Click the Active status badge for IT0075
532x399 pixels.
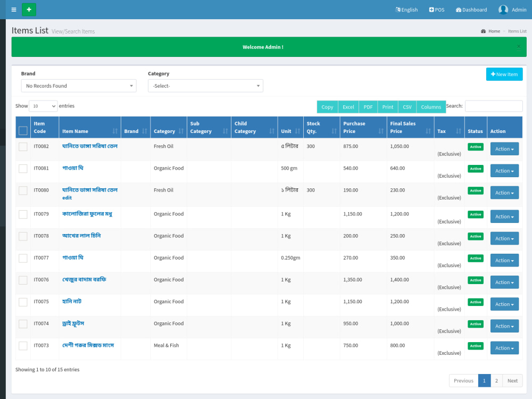(475, 302)
